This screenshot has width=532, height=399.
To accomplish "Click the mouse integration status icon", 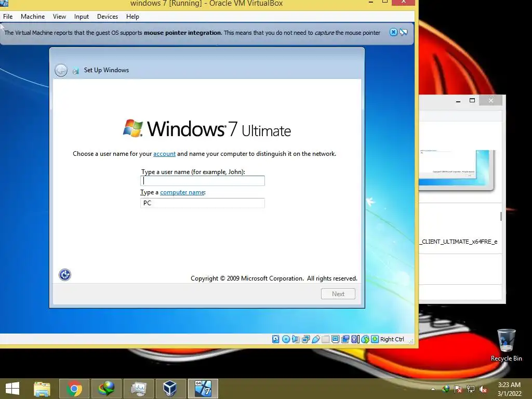I will point(365,339).
